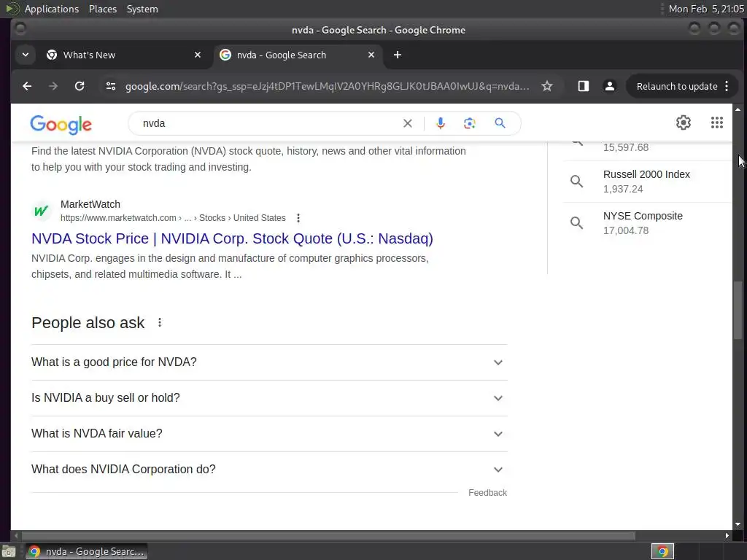The width and height of the screenshot is (747, 560).
Task: Click the scroll up arrow
Action: (x=738, y=109)
